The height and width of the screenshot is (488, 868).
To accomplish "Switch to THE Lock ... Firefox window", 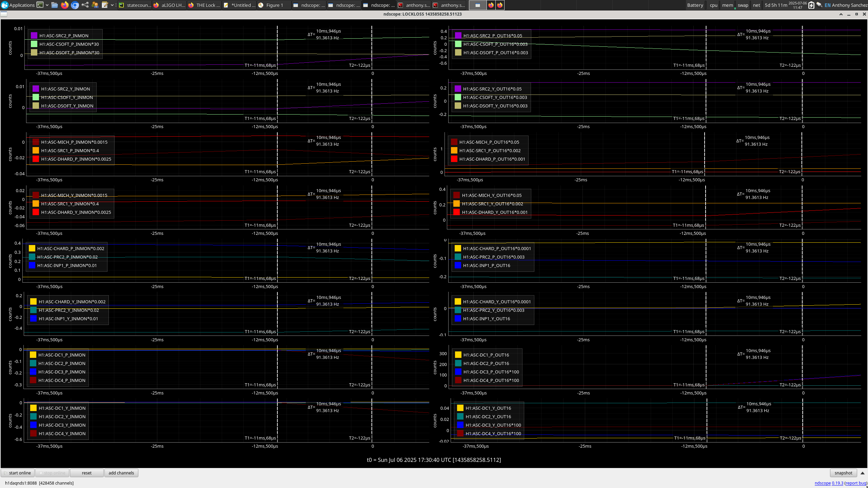I will click(x=204, y=5).
